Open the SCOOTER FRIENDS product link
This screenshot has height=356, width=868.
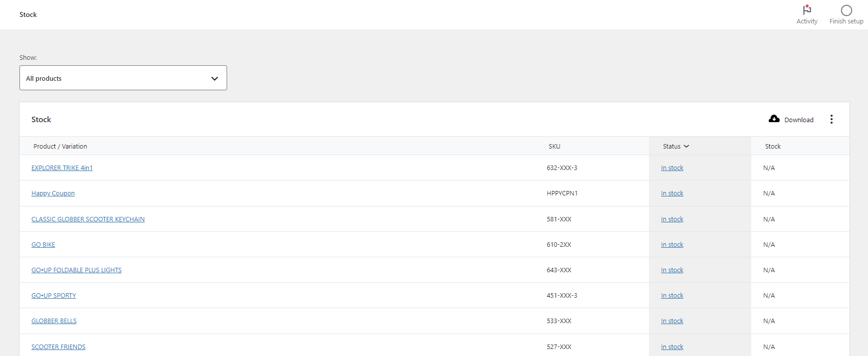[58, 347]
